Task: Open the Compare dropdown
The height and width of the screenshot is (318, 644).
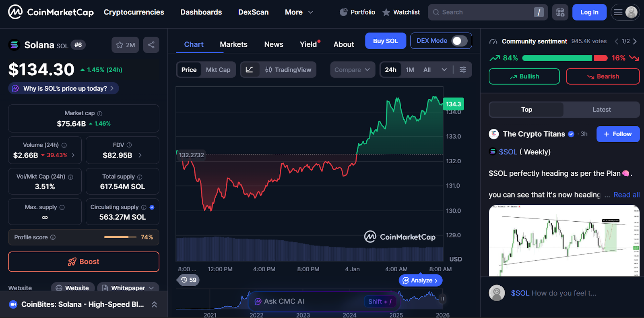Action: (x=352, y=70)
